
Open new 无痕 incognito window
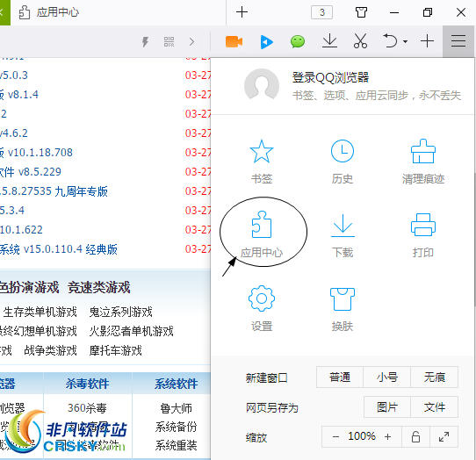point(435,377)
